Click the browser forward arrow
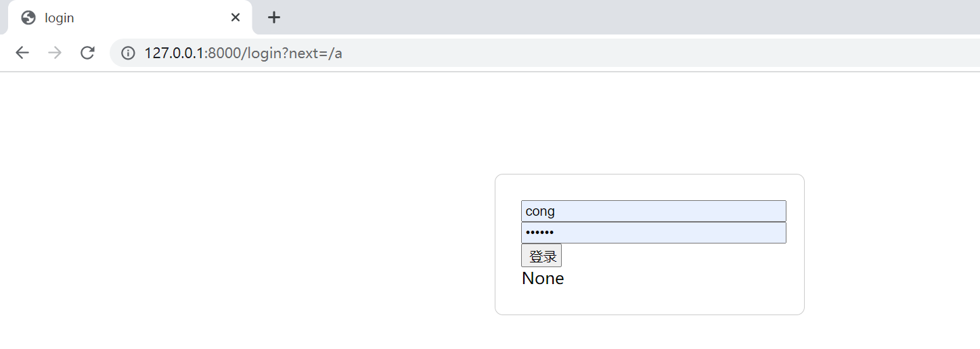 (55, 53)
